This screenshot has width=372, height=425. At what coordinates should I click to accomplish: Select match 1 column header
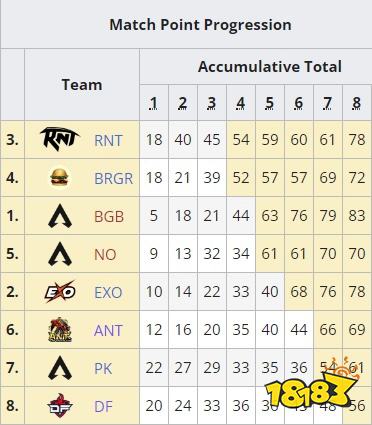pyautogui.click(x=154, y=103)
